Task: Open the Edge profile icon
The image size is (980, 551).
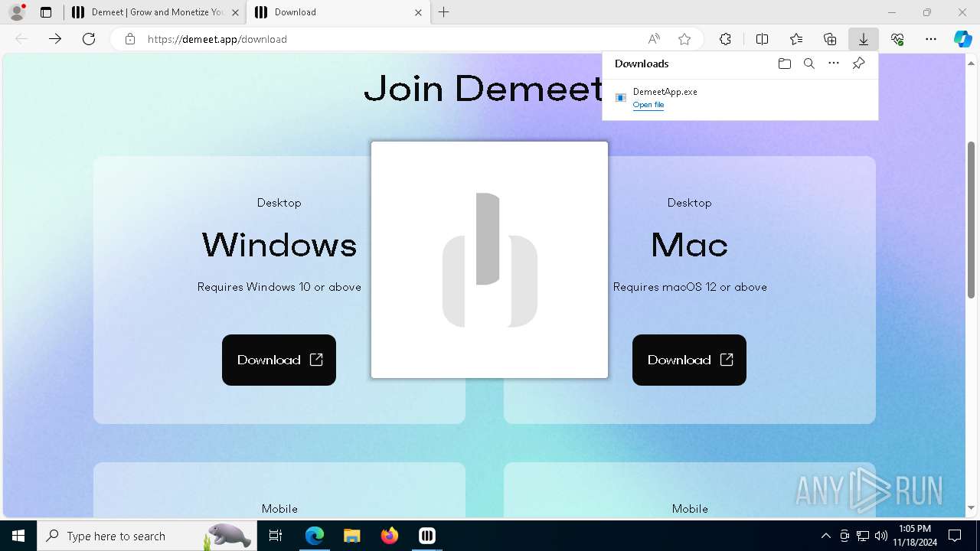Action: pyautogui.click(x=17, y=12)
